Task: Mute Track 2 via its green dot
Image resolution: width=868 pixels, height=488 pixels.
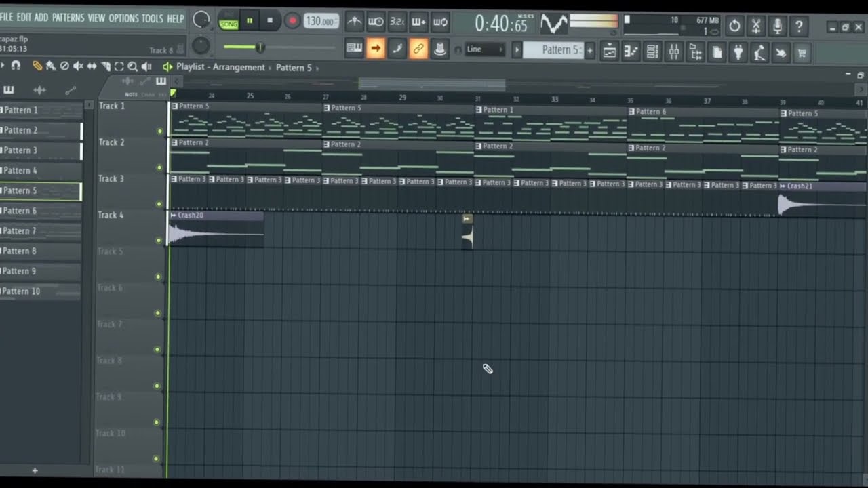Action: tap(159, 167)
